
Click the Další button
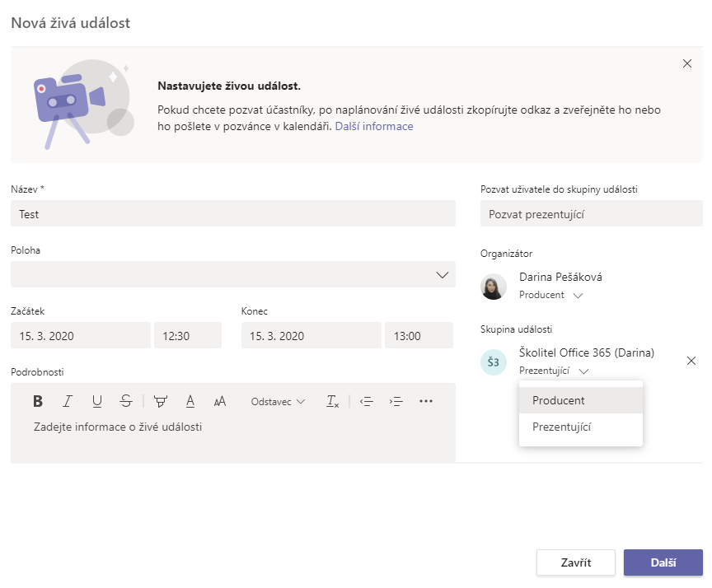(x=663, y=562)
